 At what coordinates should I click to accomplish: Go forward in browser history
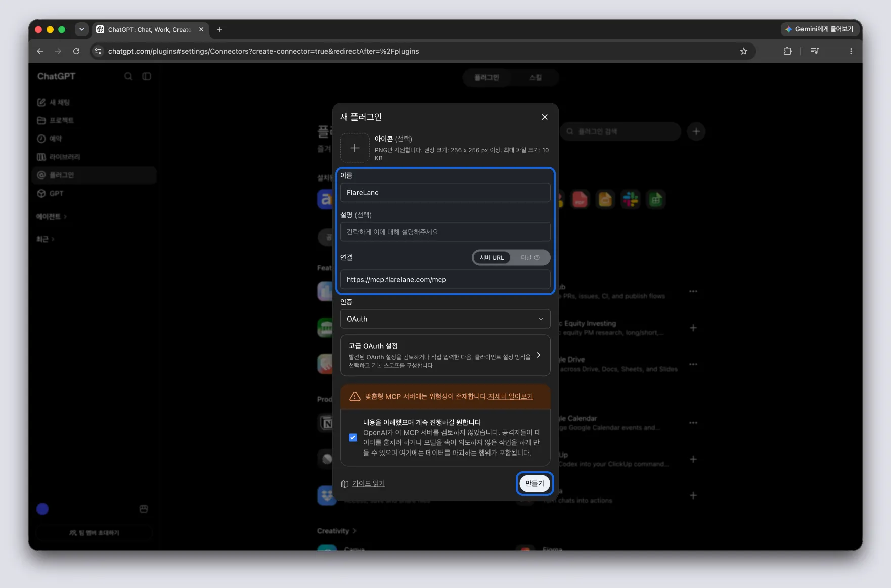(58, 51)
